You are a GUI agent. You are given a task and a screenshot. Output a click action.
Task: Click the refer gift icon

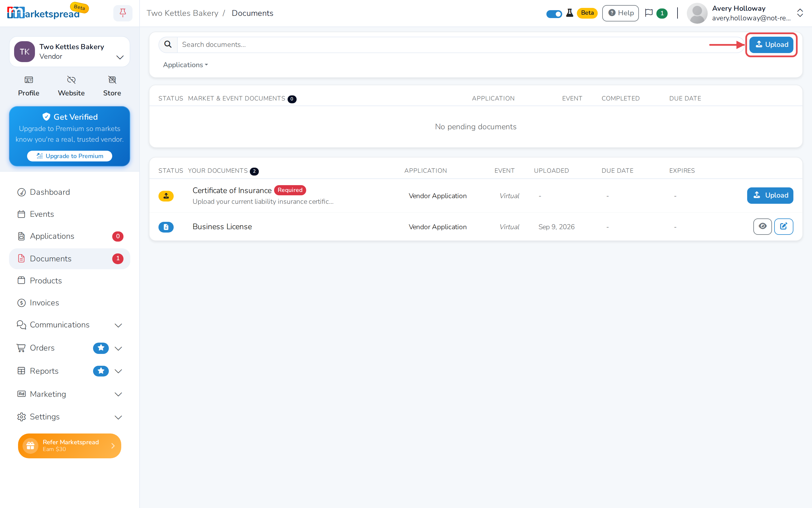(x=30, y=446)
